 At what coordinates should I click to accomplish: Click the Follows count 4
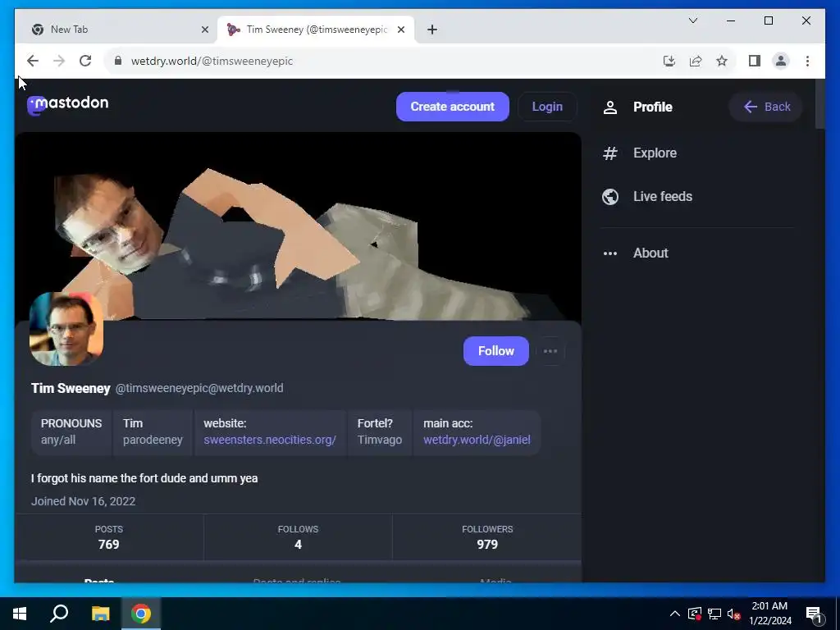click(x=298, y=537)
